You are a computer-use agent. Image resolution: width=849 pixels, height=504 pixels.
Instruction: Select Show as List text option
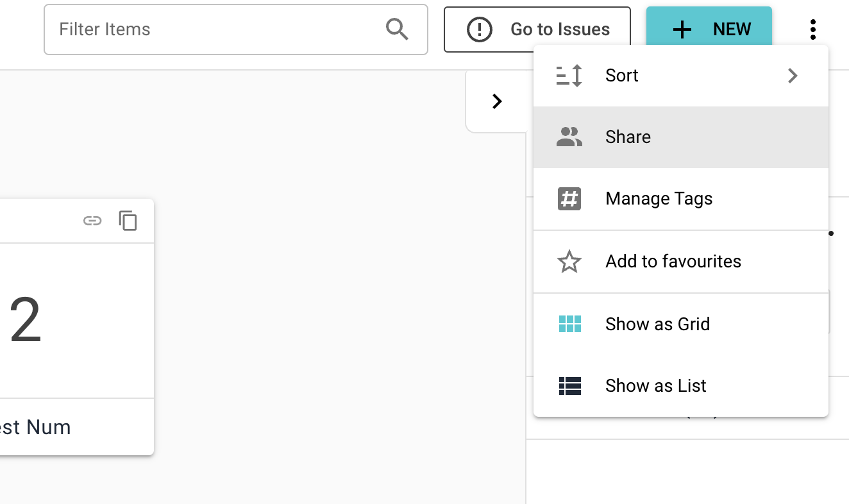click(x=655, y=385)
